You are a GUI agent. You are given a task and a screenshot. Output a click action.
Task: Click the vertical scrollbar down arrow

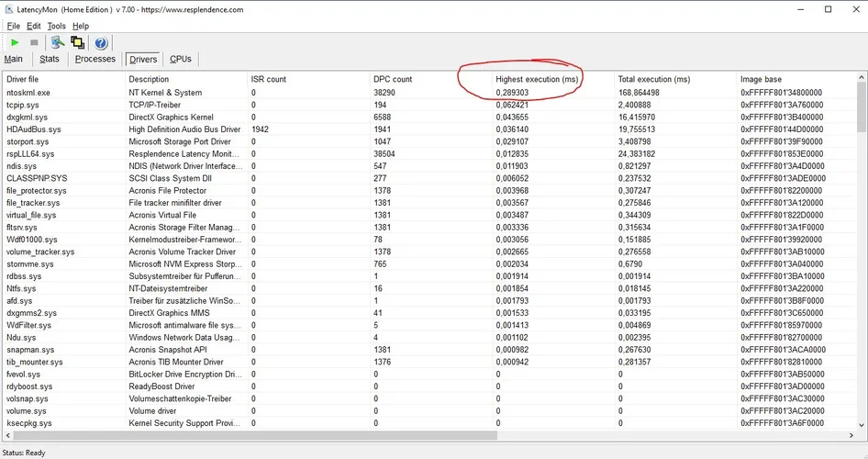(x=862, y=425)
